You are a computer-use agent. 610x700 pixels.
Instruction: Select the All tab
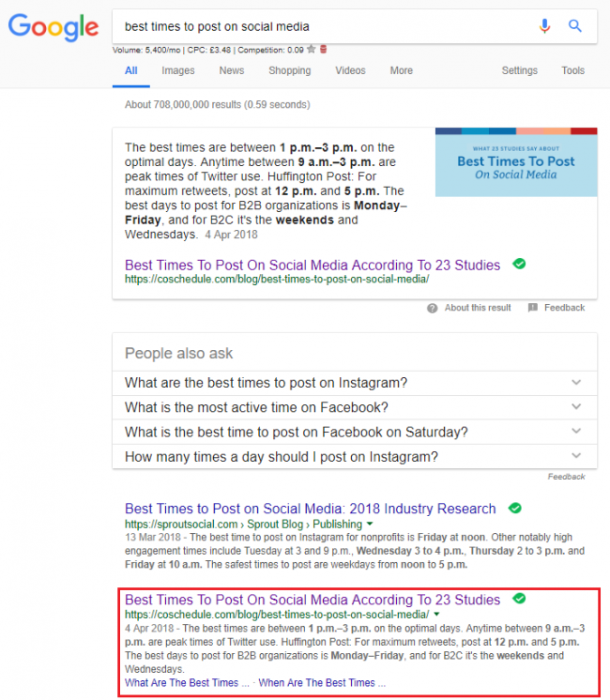pyautogui.click(x=130, y=70)
